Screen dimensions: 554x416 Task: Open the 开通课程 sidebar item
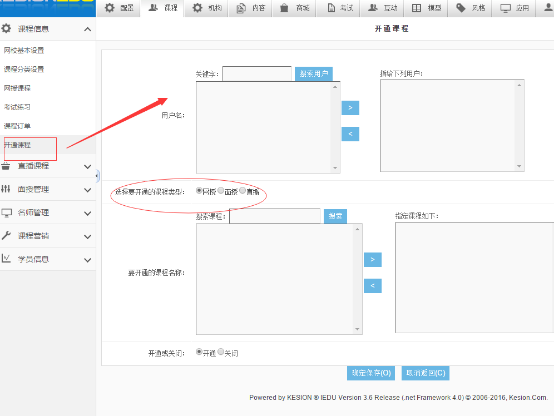17,145
